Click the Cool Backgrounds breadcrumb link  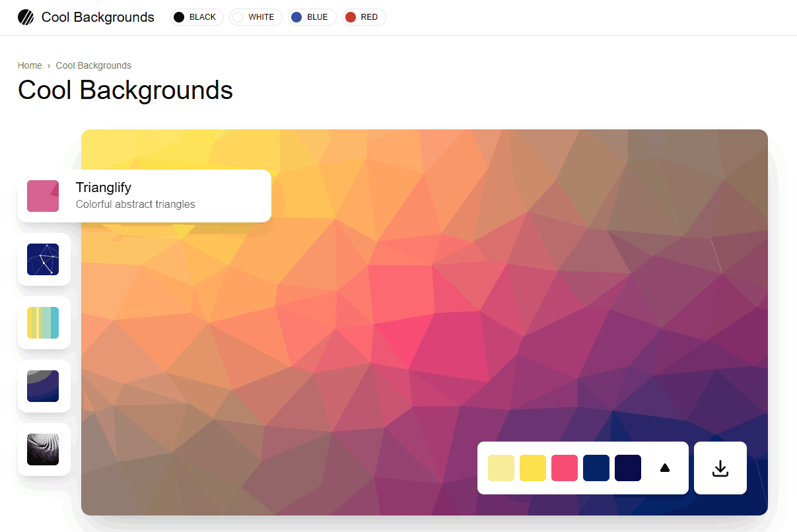93,65
